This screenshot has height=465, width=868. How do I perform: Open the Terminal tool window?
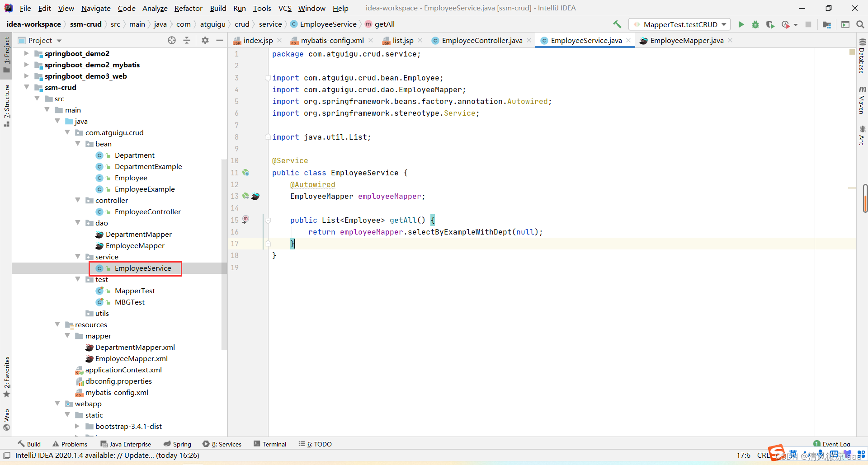(x=270, y=444)
